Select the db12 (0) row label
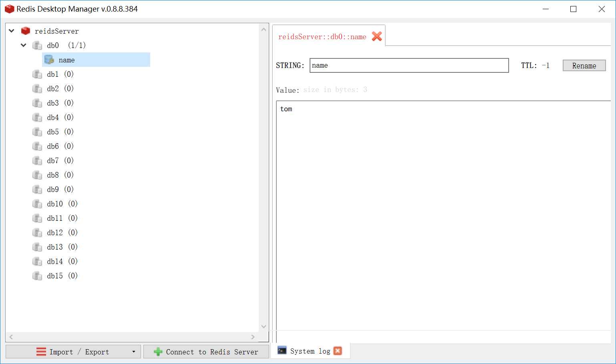Screen dimensions: 616x364 point(62,232)
